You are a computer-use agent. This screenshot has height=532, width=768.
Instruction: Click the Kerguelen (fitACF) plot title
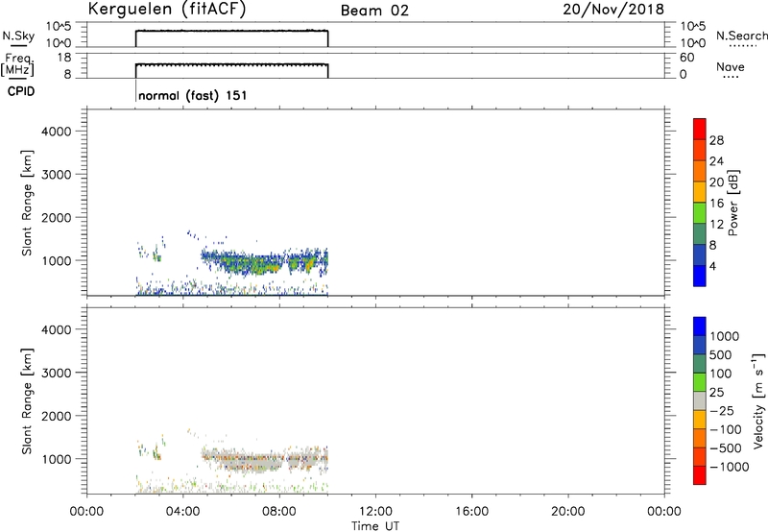pos(166,9)
